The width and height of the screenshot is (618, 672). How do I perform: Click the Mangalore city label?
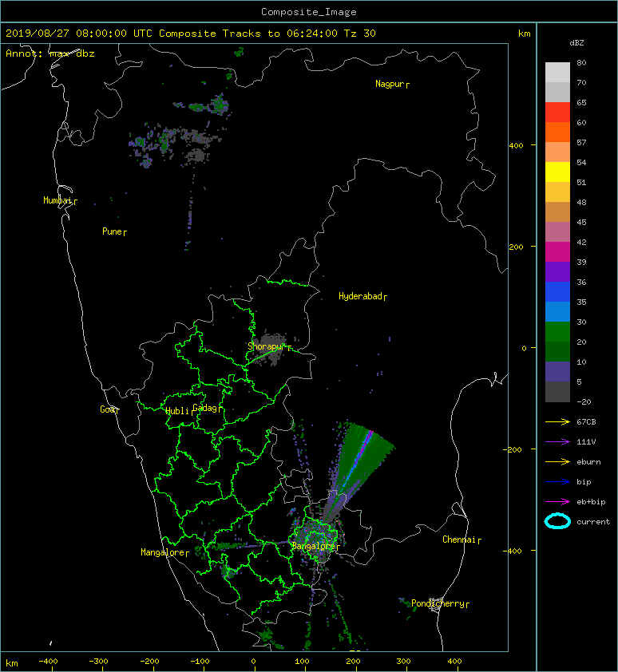click(164, 553)
